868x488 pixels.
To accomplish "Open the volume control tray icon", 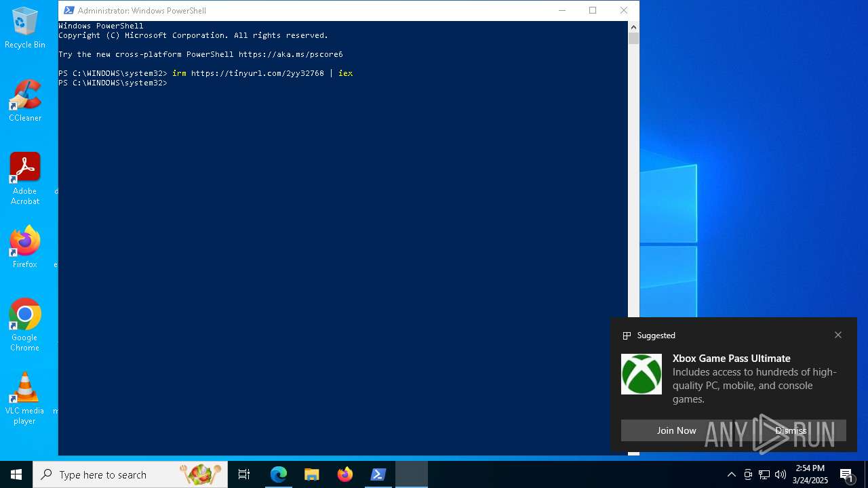I will tap(781, 474).
